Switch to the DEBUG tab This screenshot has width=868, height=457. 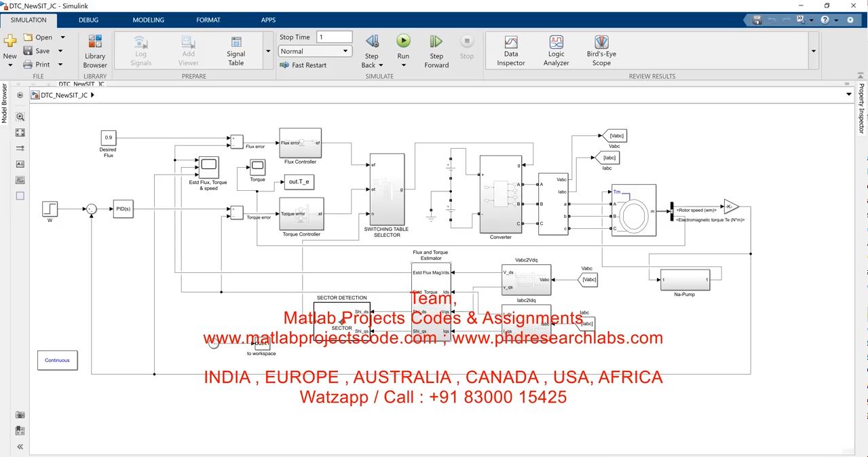pyautogui.click(x=88, y=20)
